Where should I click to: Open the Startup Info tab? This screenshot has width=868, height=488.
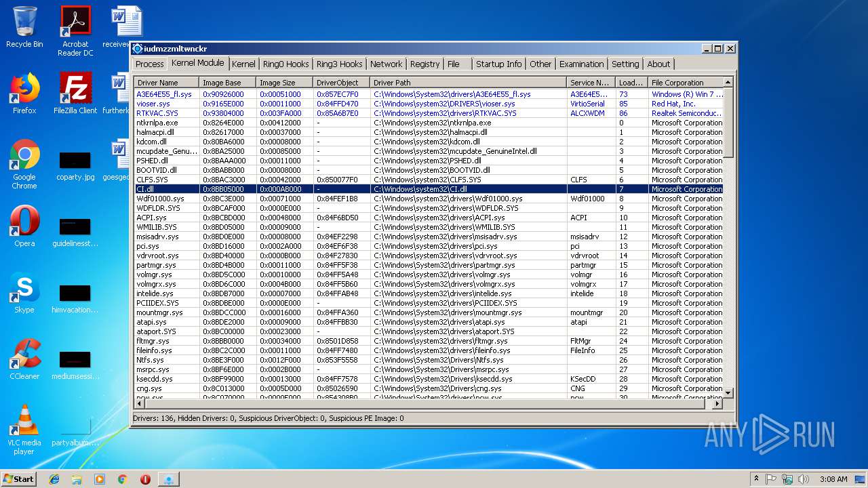[x=499, y=64]
